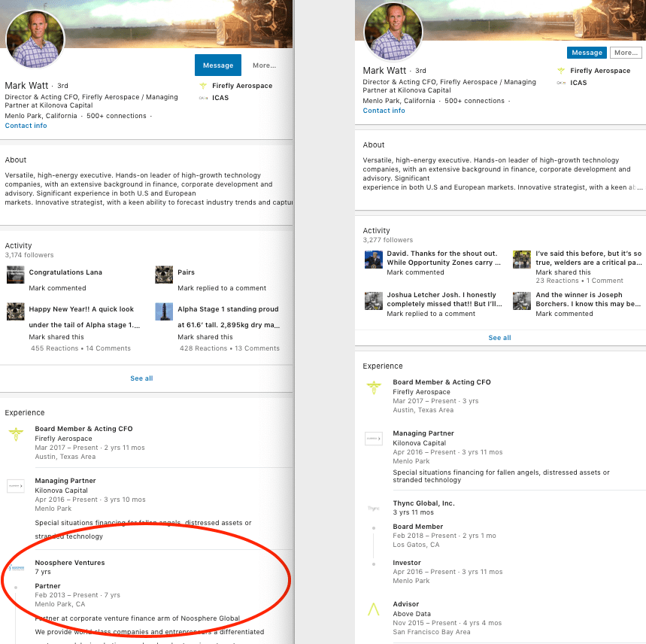This screenshot has height=644, width=646.
Task: Open Firefly Aerospace company link in right header
Action: [x=600, y=71]
